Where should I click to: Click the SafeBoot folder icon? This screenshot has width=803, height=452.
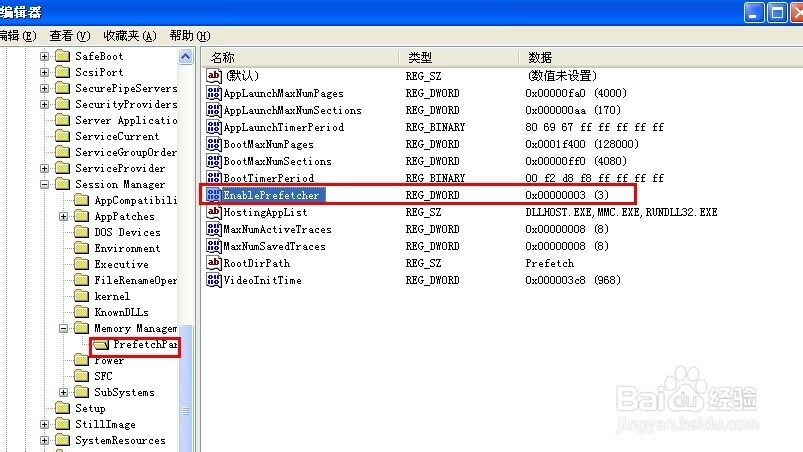pyautogui.click(x=62, y=56)
